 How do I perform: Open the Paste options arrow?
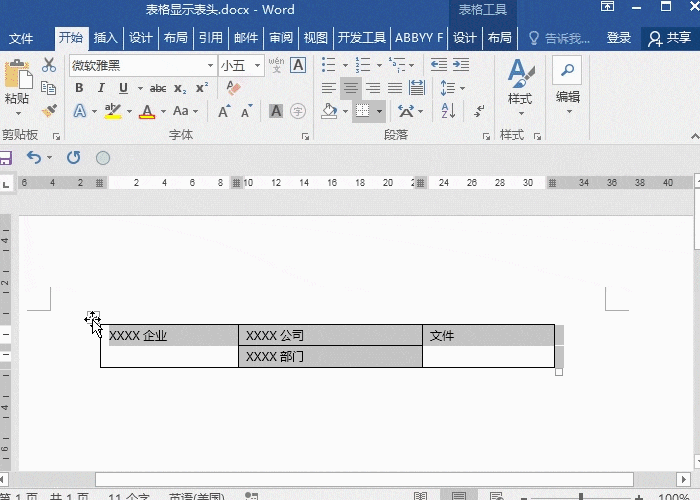coord(18,113)
